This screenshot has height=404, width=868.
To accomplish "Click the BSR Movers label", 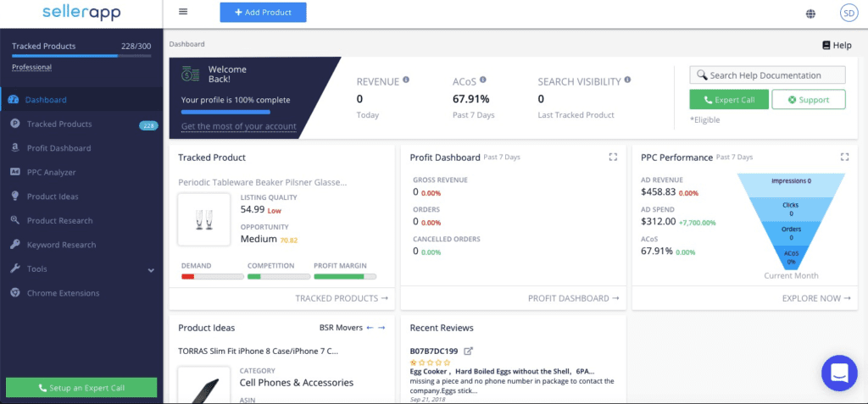I will 341,328.
